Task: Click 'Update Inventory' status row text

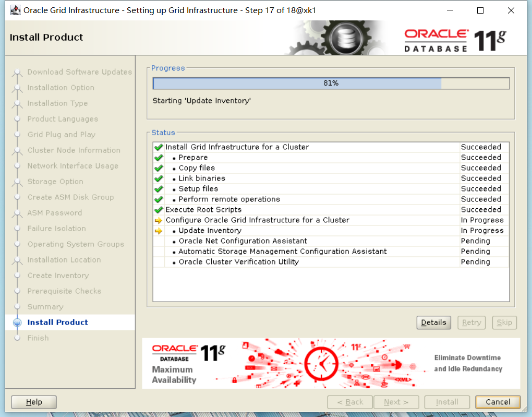Action: [x=210, y=231]
